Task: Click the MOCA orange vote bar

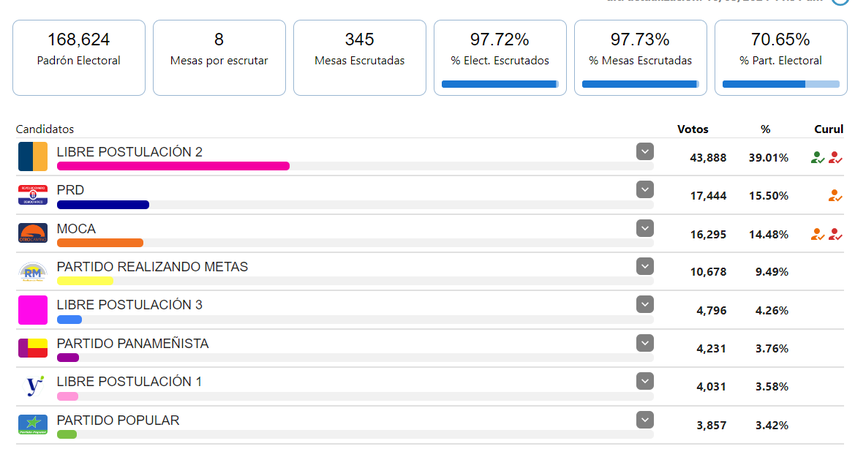Action: pyautogui.click(x=100, y=243)
